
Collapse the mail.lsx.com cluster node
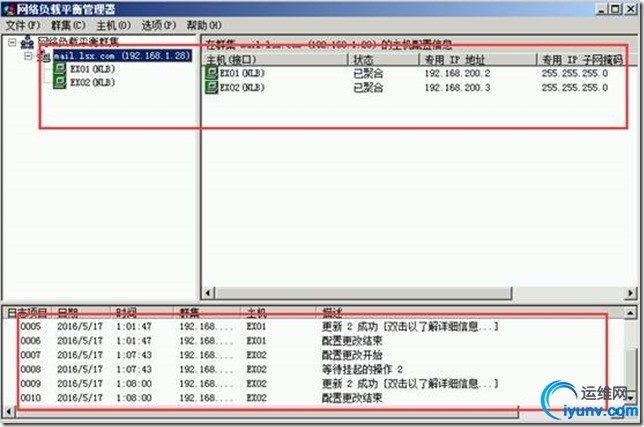pos(28,55)
